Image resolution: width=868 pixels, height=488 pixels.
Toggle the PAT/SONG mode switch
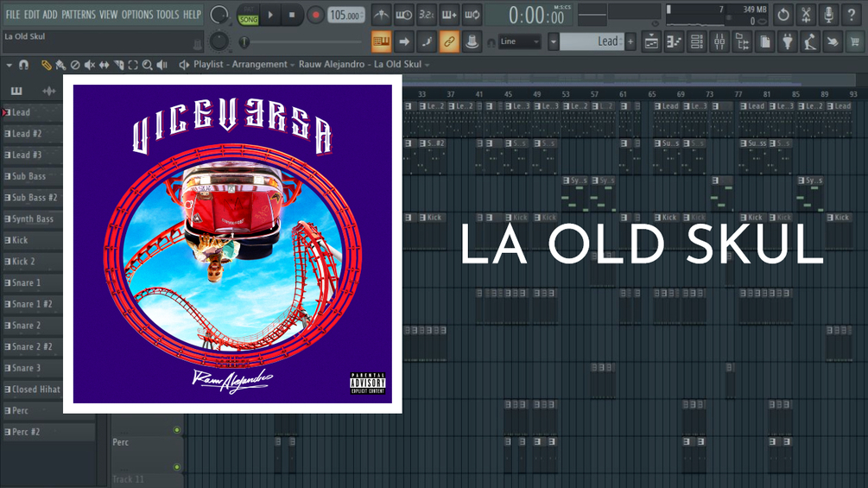[x=248, y=15]
